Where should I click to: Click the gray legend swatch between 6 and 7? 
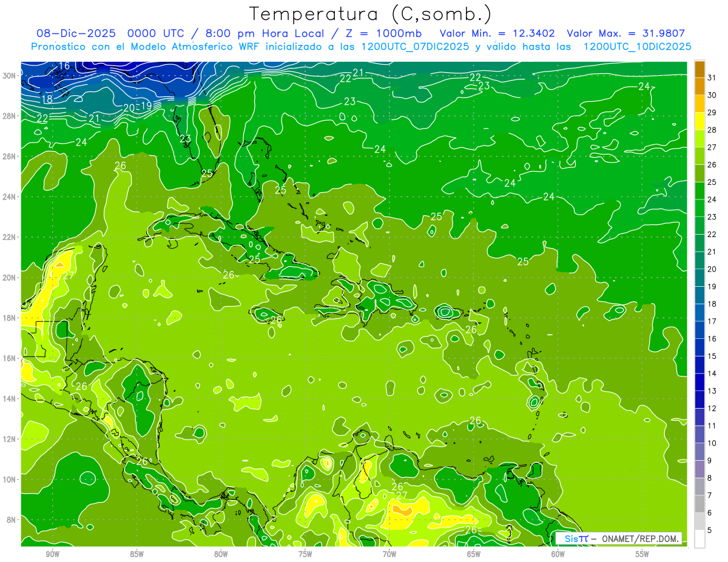pos(699,504)
